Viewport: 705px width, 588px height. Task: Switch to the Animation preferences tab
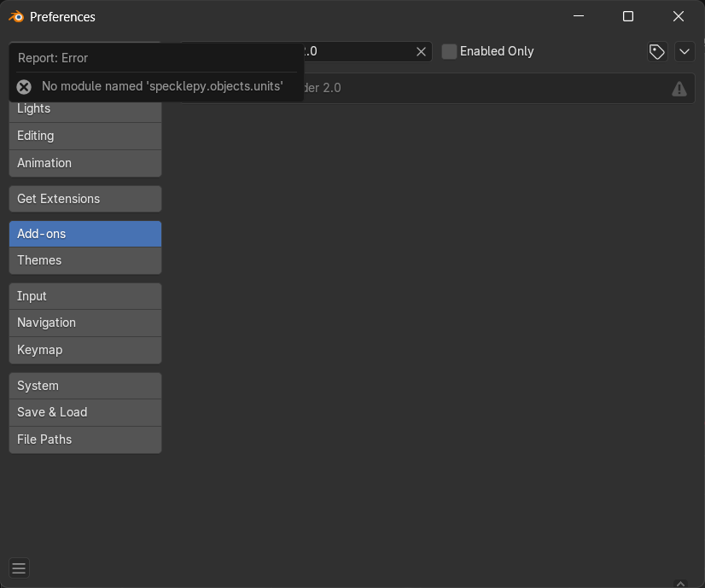[x=85, y=163]
